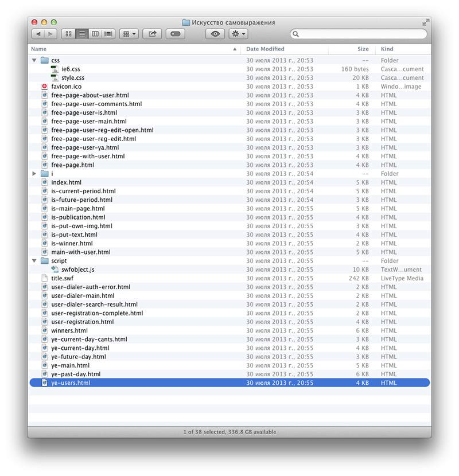
Task: Select the css folder icon
Action: tap(45, 60)
